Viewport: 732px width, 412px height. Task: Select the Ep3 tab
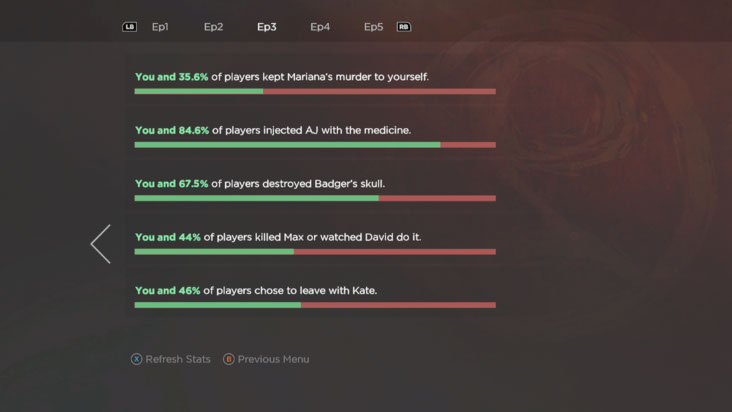point(266,27)
